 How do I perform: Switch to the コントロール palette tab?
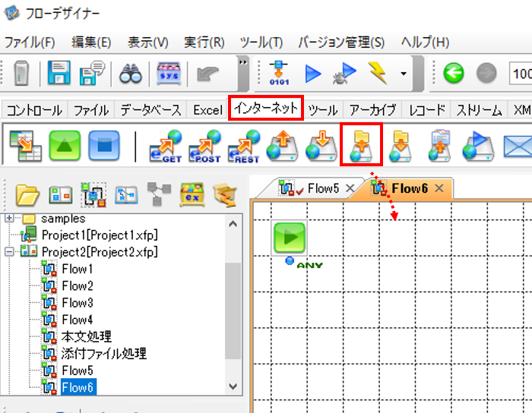point(34,110)
